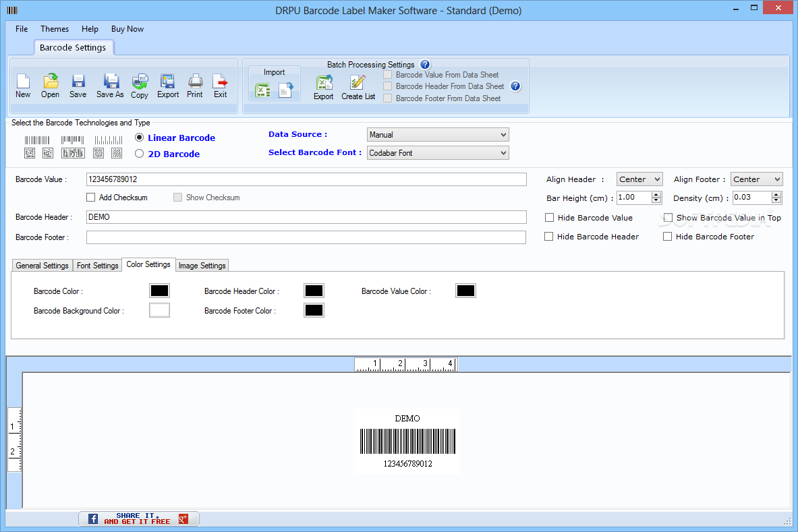Open the Align Footer dropdown
This screenshot has height=532, width=798.
pos(756,179)
